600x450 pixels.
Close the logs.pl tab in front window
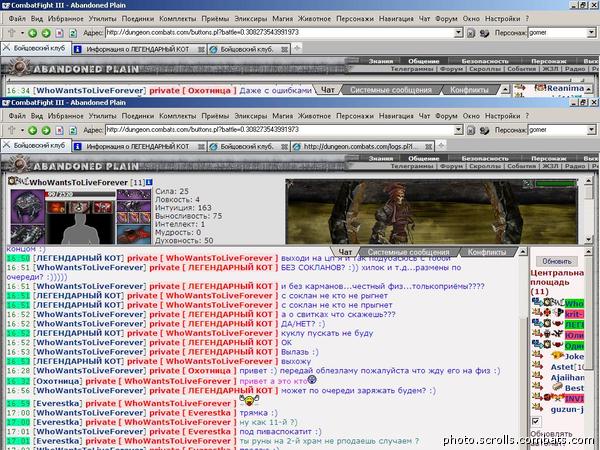click(429, 147)
